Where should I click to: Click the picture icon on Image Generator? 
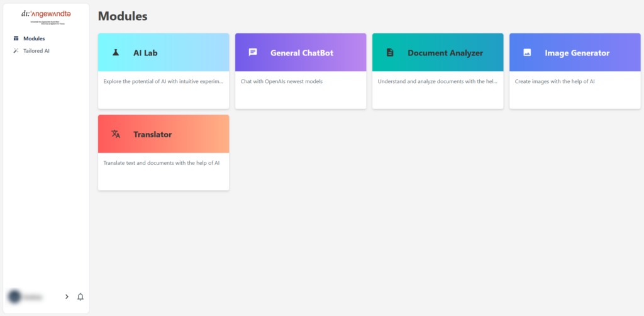(x=527, y=53)
